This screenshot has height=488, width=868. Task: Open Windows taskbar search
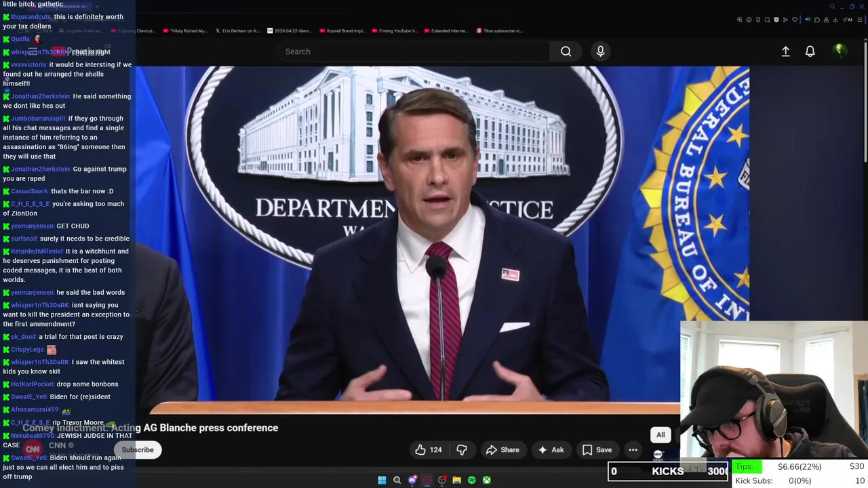397,480
